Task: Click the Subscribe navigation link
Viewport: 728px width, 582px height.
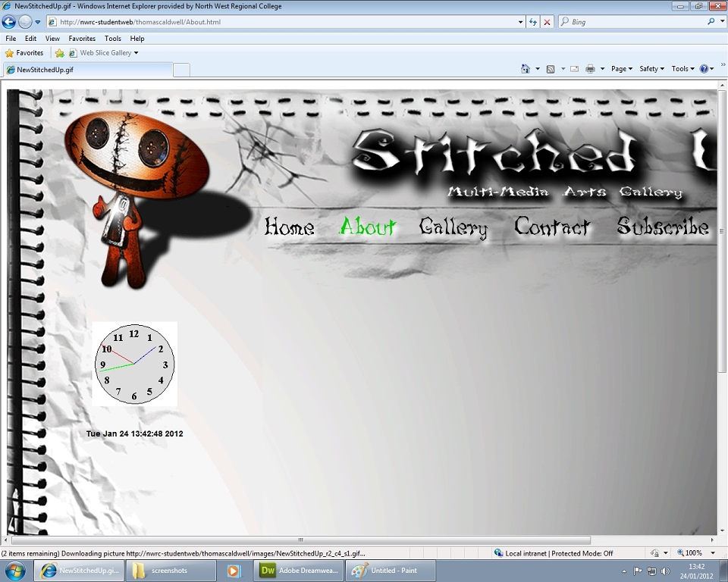Action: tap(663, 227)
